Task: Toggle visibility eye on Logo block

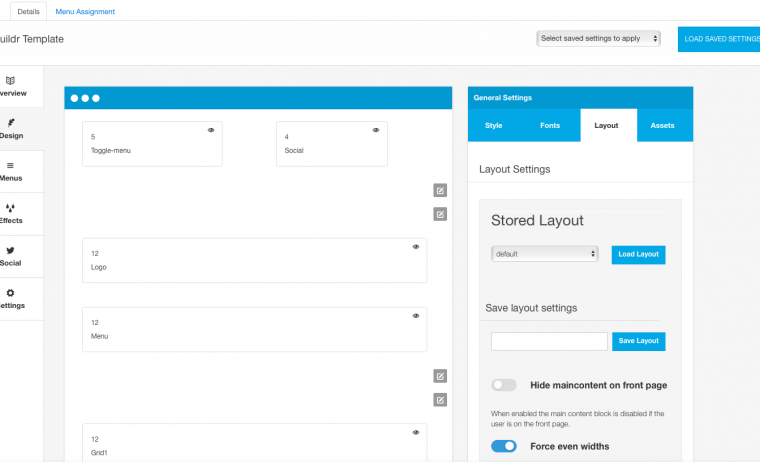Action: (x=416, y=246)
